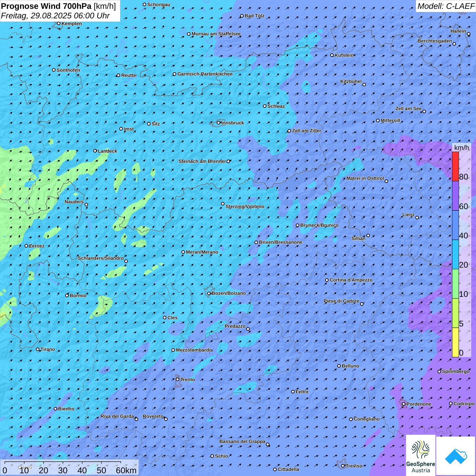
Task: Click the 'Zernez' label
Action: [x=37, y=246]
